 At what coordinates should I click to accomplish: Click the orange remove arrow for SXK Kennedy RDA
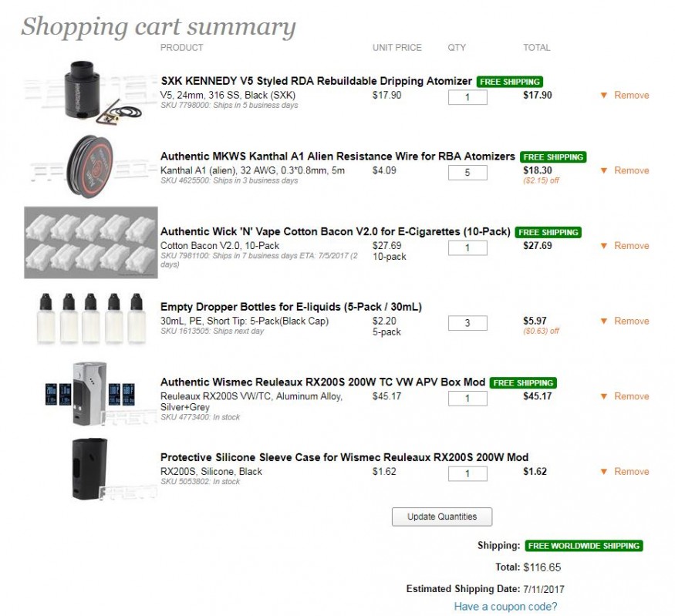tap(603, 96)
